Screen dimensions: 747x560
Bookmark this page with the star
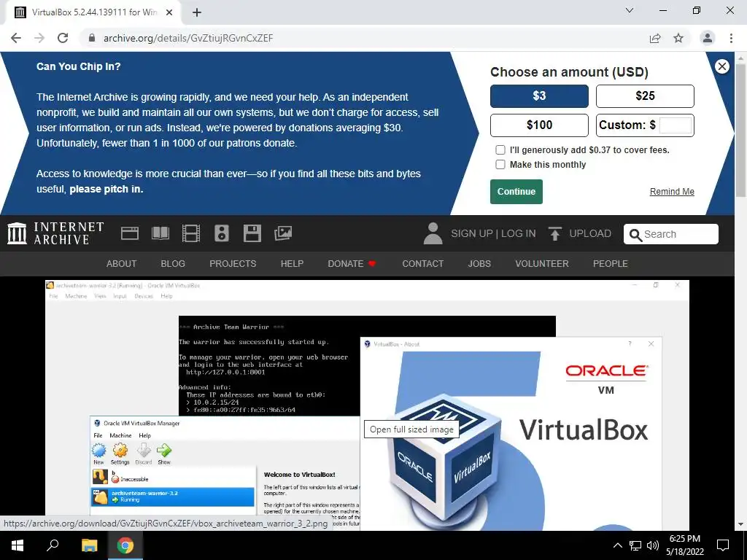pyautogui.click(x=678, y=38)
